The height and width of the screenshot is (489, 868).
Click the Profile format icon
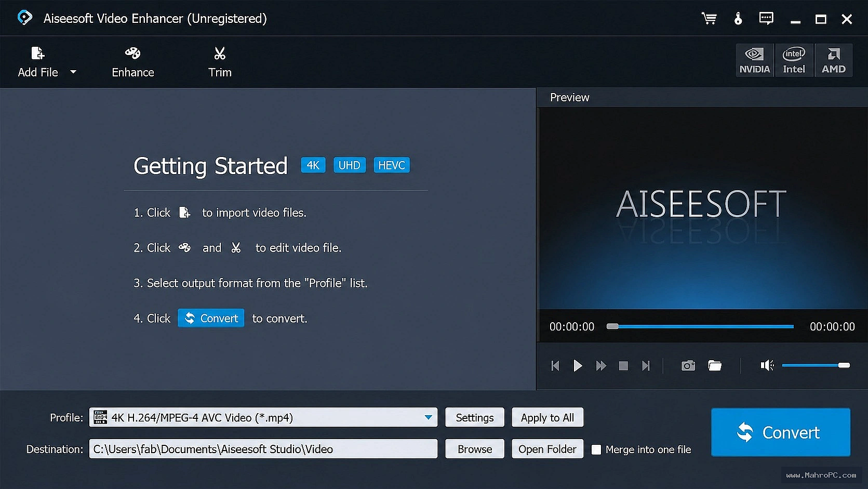[101, 417]
